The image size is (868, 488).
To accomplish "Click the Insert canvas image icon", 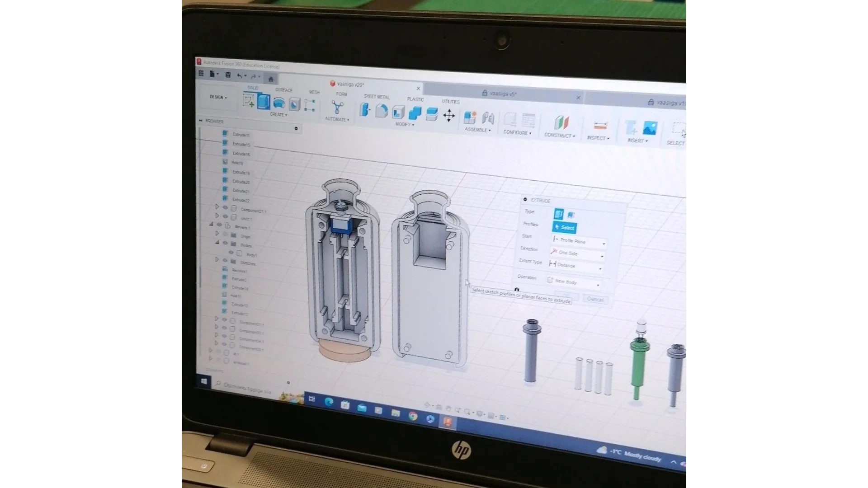I will tap(650, 129).
